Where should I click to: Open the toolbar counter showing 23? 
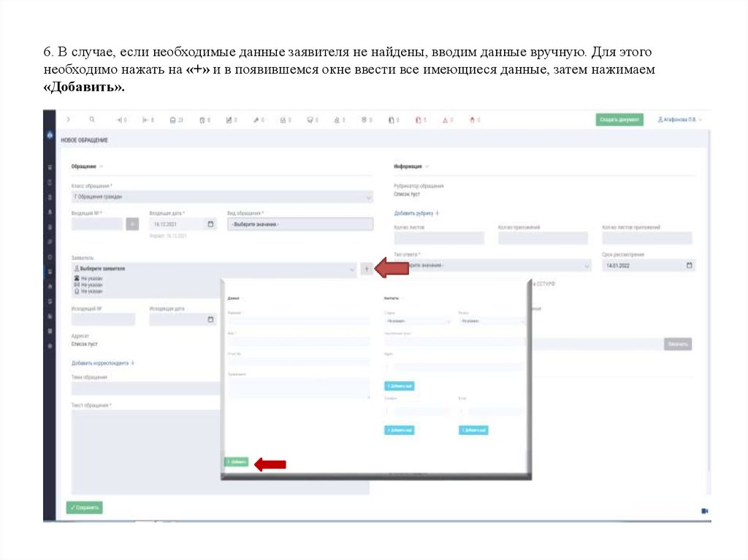coord(176,120)
